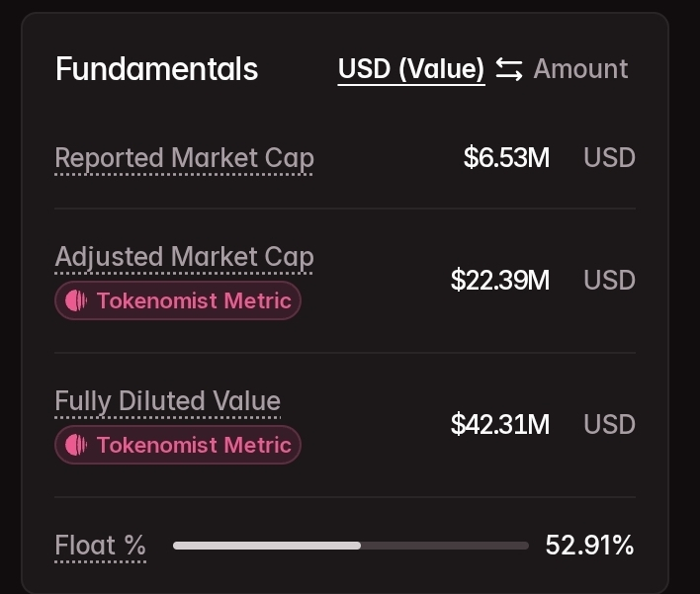Click Tokenomist logo icon under Adjusted Market Cap
Image resolution: width=700 pixels, height=594 pixels.
76,300
